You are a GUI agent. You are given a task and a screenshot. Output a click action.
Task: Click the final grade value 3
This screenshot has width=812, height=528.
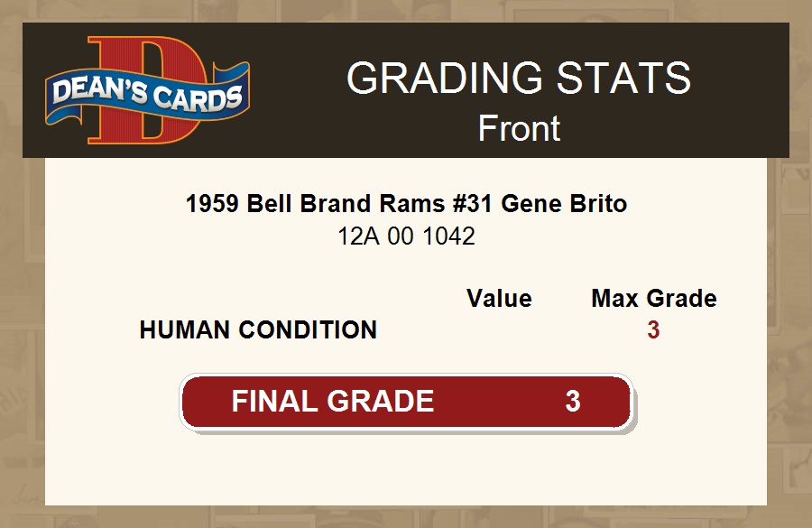(x=572, y=402)
